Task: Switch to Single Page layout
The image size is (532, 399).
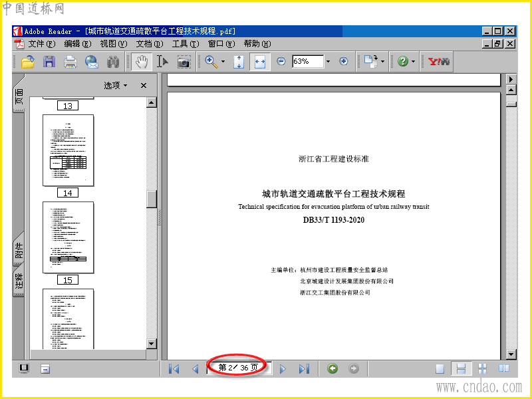Action: point(440,369)
